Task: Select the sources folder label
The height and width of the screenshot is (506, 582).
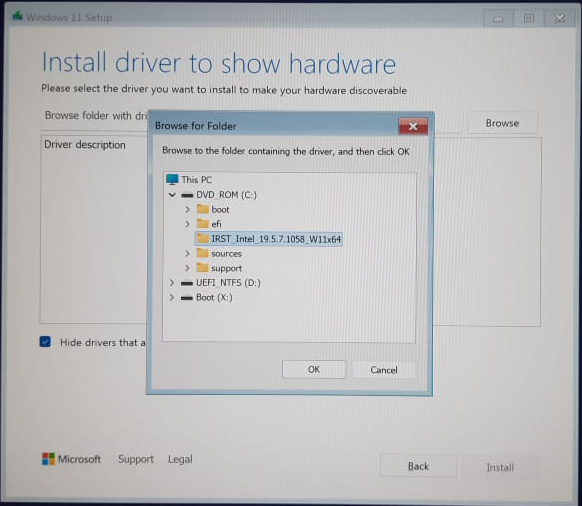Action: pyautogui.click(x=226, y=254)
